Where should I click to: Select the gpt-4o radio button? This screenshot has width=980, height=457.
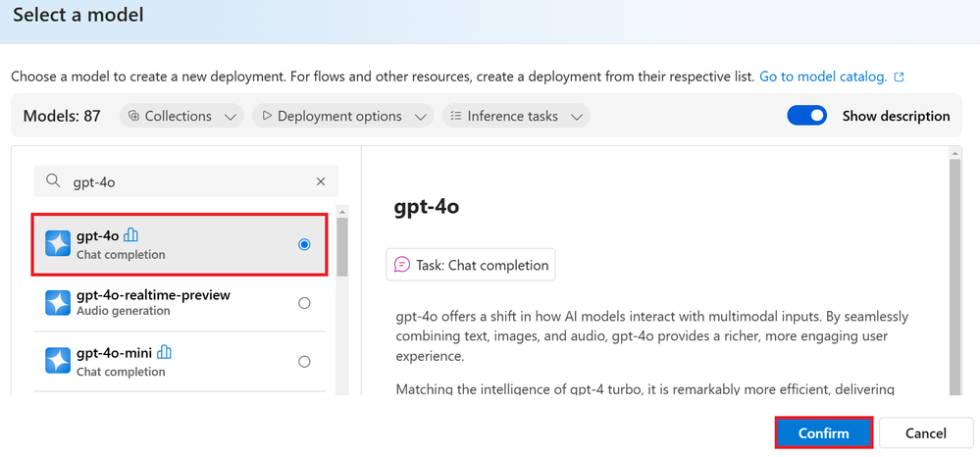pyautogui.click(x=304, y=244)
